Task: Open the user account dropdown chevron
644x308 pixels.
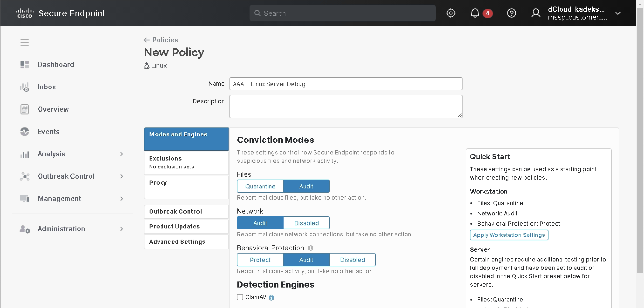Action: (x=618, y=13)
